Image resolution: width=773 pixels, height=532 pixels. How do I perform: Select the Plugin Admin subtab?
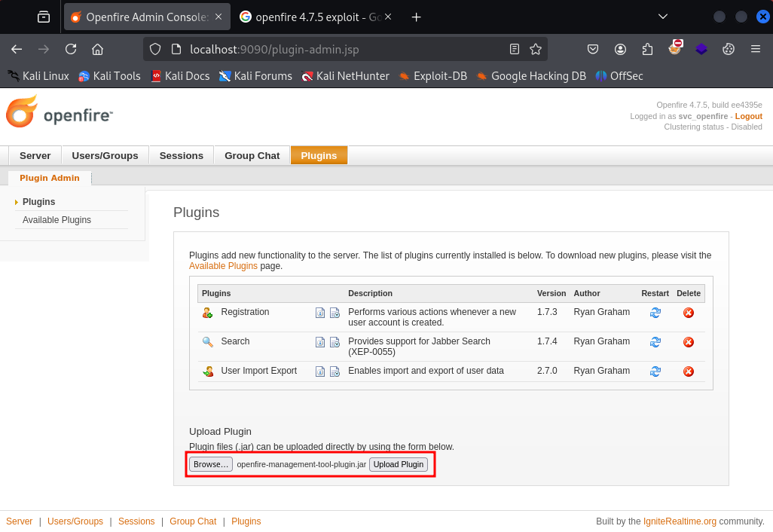(x=49, y=178)
